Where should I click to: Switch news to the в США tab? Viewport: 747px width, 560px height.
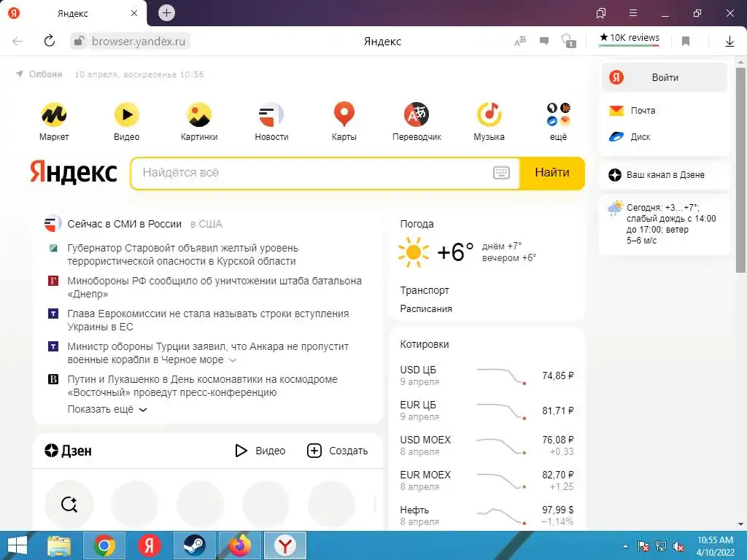(206, 224)
